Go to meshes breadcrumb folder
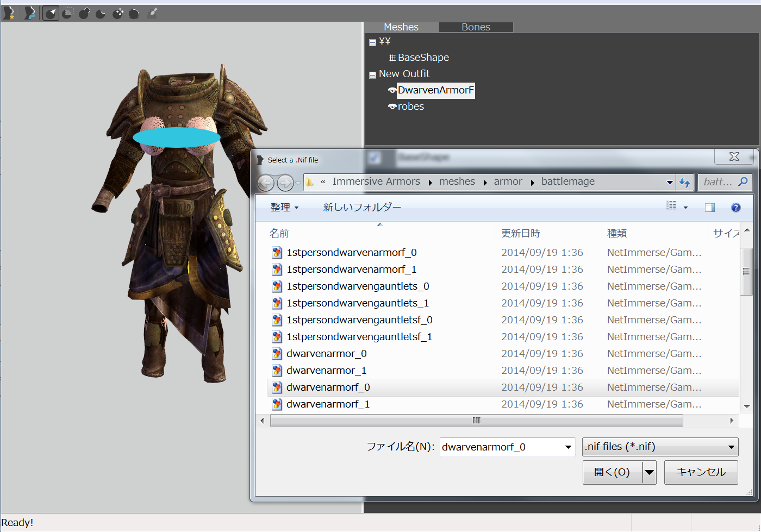The width and height of the screenshot is (761, 532). click(x=457, y=181)
